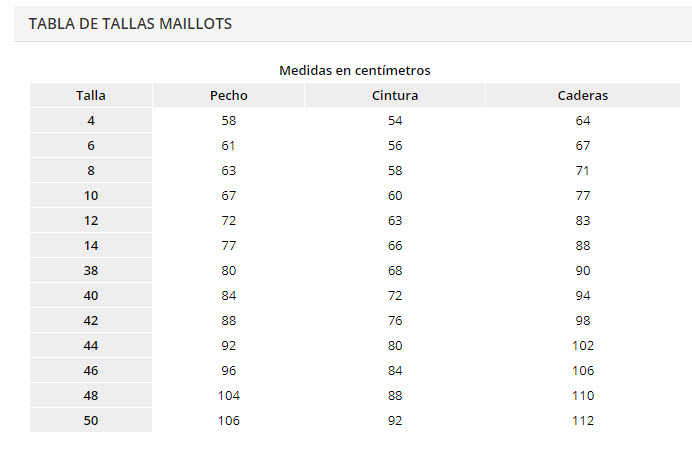Select the 'Medidas en centímetros' caption
Viewport: 692px width, 475px height.
coord(355,70)
